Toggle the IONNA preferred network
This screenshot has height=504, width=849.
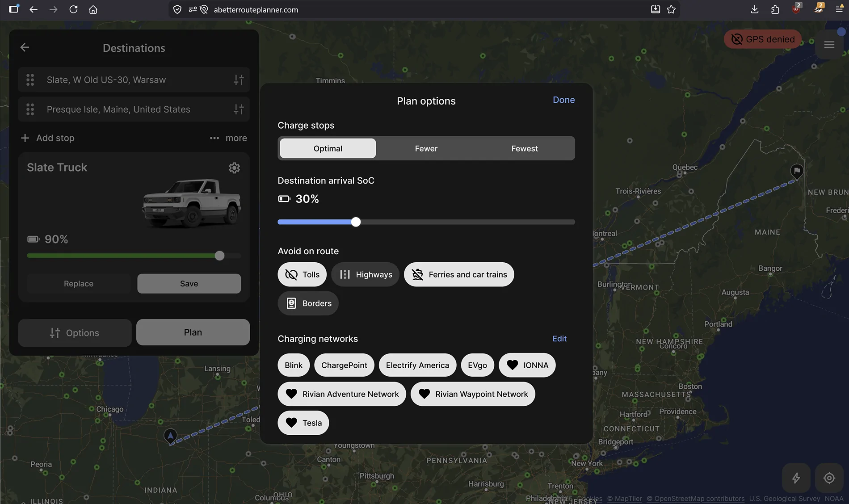pos(527,365)
